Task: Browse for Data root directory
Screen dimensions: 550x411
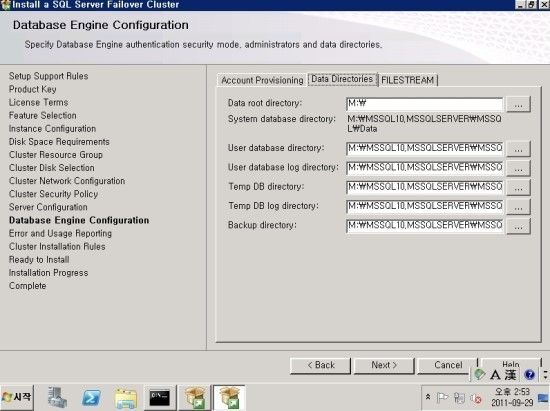Action: [x=518, y=104]
